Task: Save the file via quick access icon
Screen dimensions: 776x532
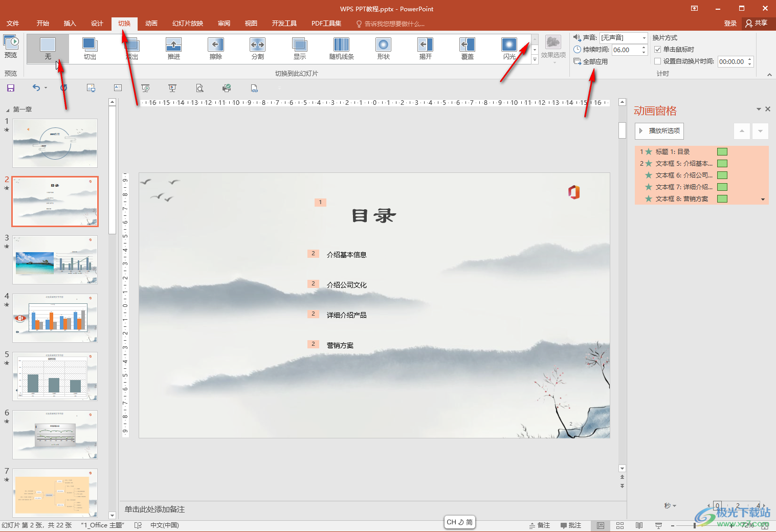Action: click(10, 88)
